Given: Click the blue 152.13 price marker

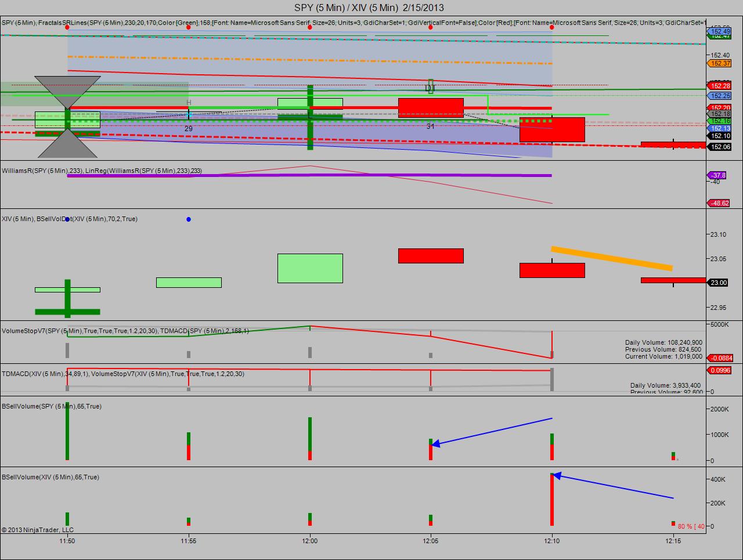Looking at the screenshot, I should click(x=720, y=128).
